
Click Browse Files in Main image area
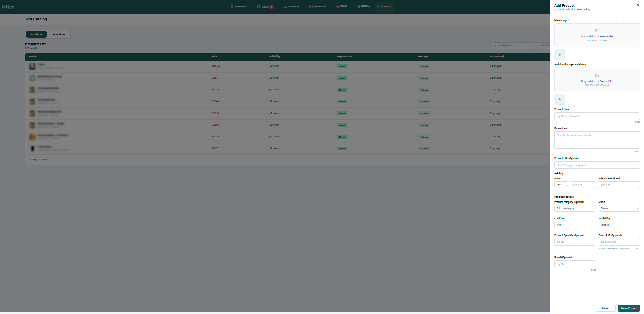[x=606, y=37]
